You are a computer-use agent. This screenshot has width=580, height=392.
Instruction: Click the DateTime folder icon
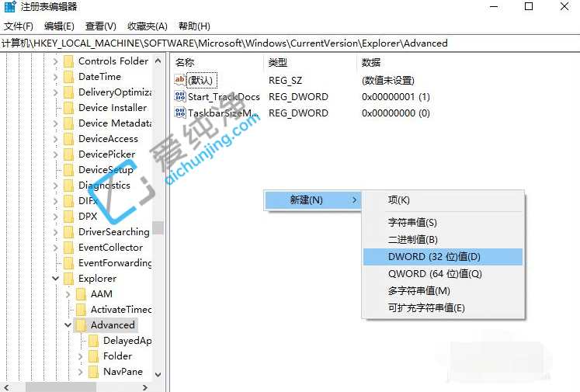coord(68,77)
